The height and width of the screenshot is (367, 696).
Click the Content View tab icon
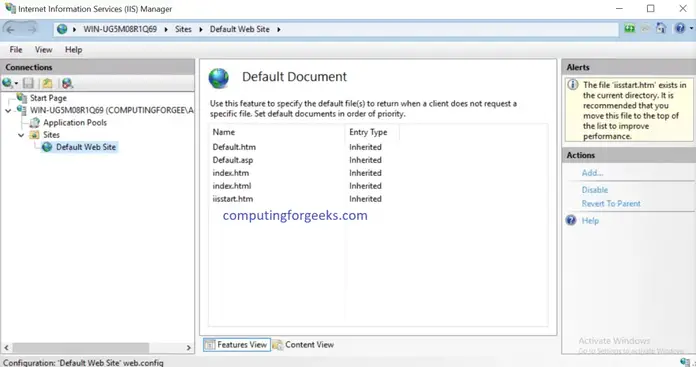click(x=278, y=345)
